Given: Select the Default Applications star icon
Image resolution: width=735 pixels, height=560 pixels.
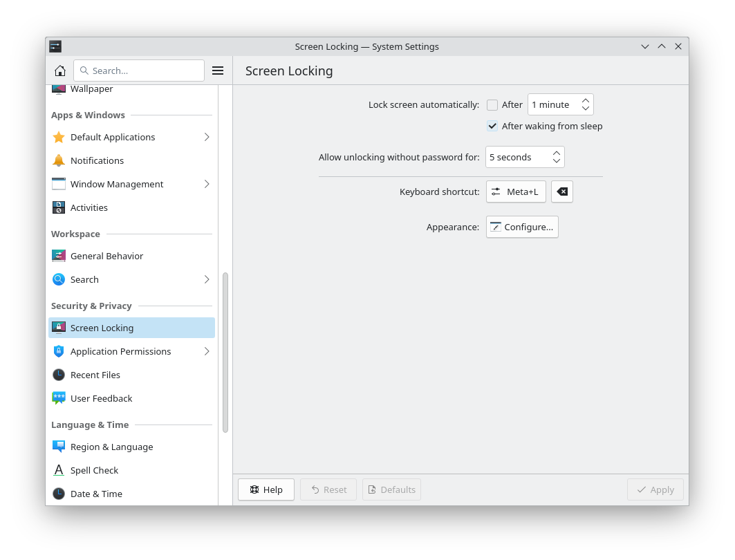Looking at the screenshot, I should pyautogui.click(x=59, y=137).
